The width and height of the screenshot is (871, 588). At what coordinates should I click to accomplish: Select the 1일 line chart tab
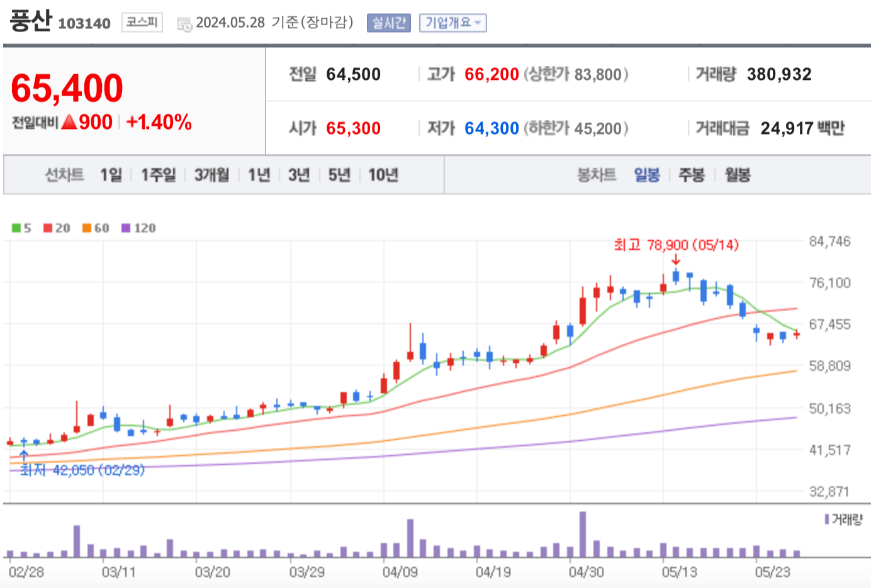click(111, 175)
